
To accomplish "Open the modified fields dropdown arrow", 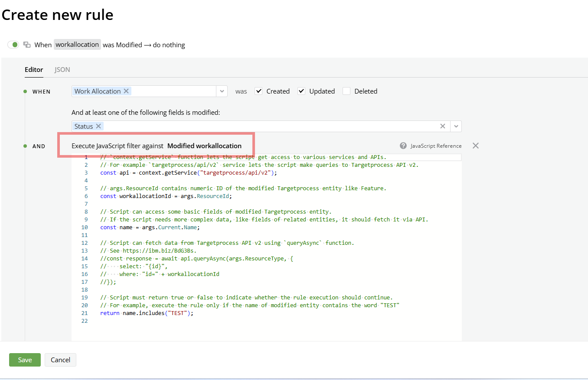I will (x=456, y=126).
